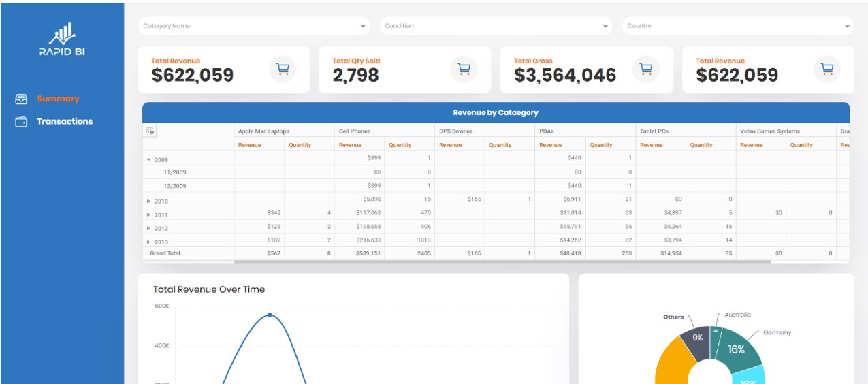Click the Transactions wallet icon in sidebar

[x=21, y=122]
